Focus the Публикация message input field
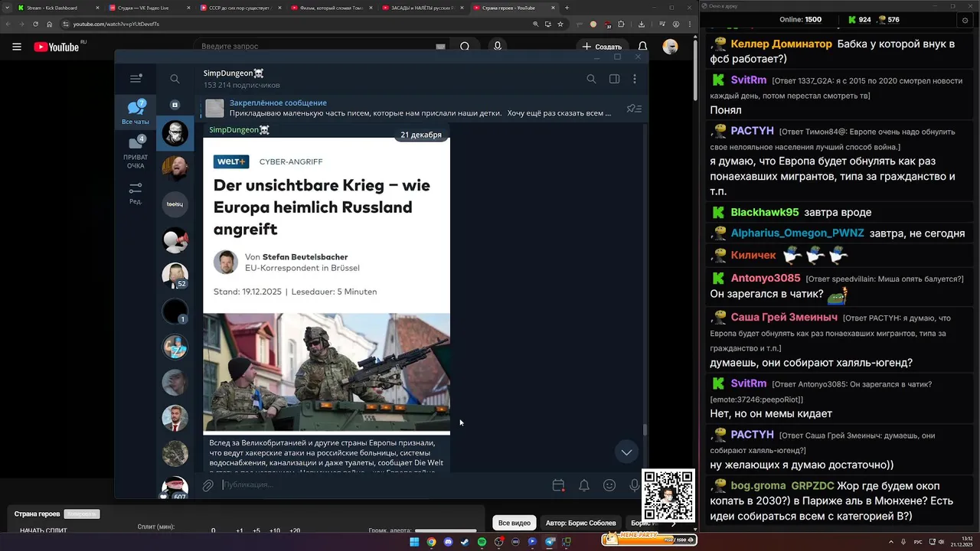The width and height of the screenshot is (980, 551). tap(383, 485)
